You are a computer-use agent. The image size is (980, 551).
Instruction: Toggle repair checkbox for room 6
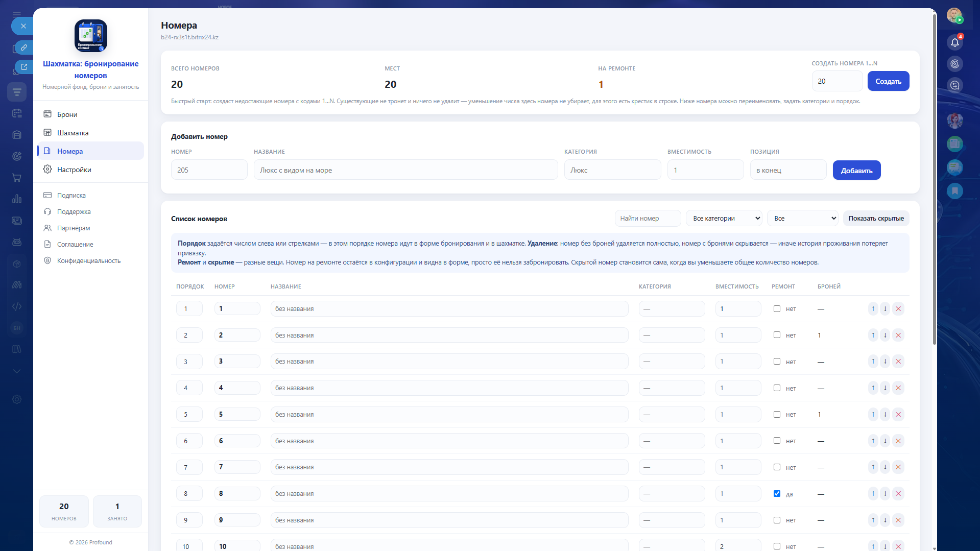(777, 440)
